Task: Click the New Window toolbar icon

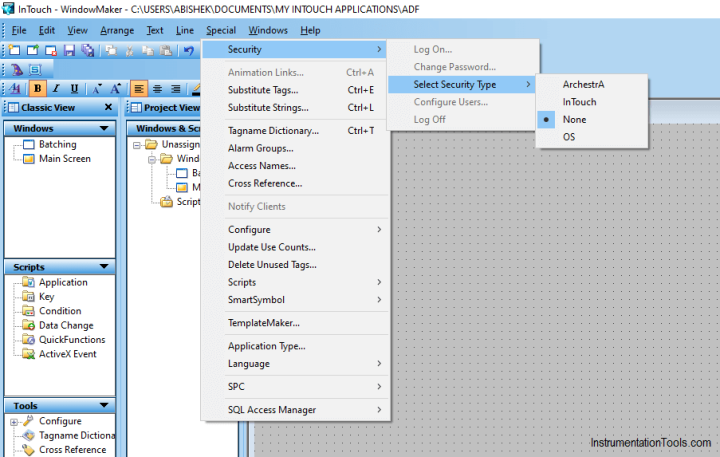Action: point(15,50)
